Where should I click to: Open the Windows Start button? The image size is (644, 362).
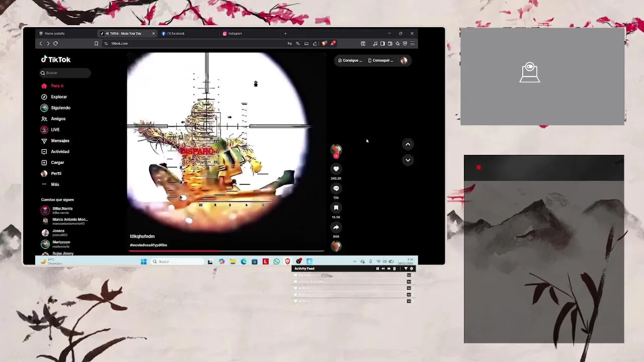pos(143,261)
